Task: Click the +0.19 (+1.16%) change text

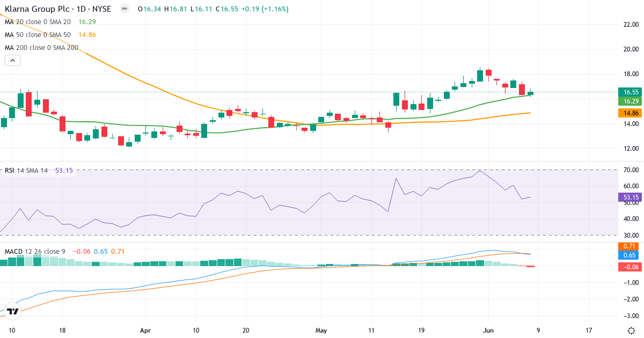Action: (264, 9)
